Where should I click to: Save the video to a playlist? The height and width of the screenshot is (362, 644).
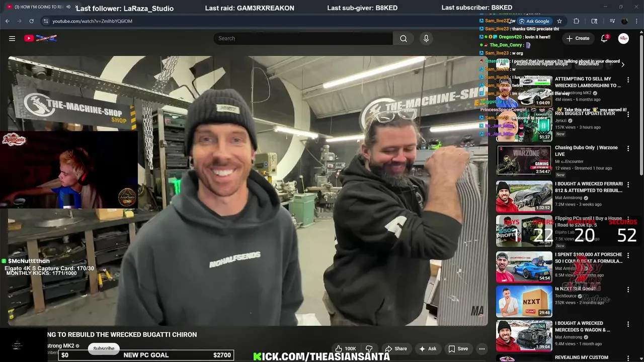point(458,348)
